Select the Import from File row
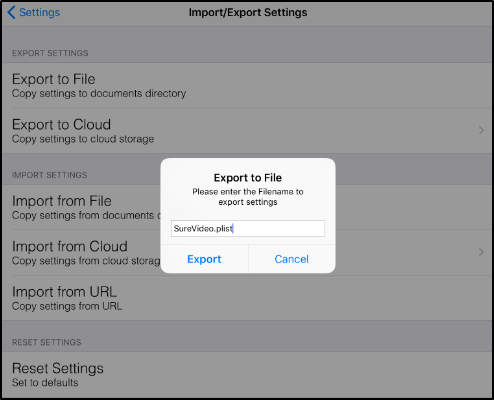 pos(82,207)
